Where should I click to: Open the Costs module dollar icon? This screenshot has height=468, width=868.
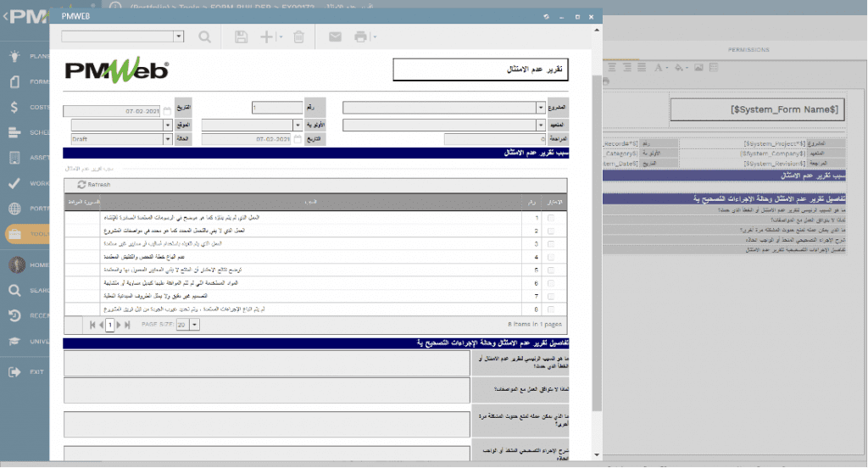(x=15, y=107)
